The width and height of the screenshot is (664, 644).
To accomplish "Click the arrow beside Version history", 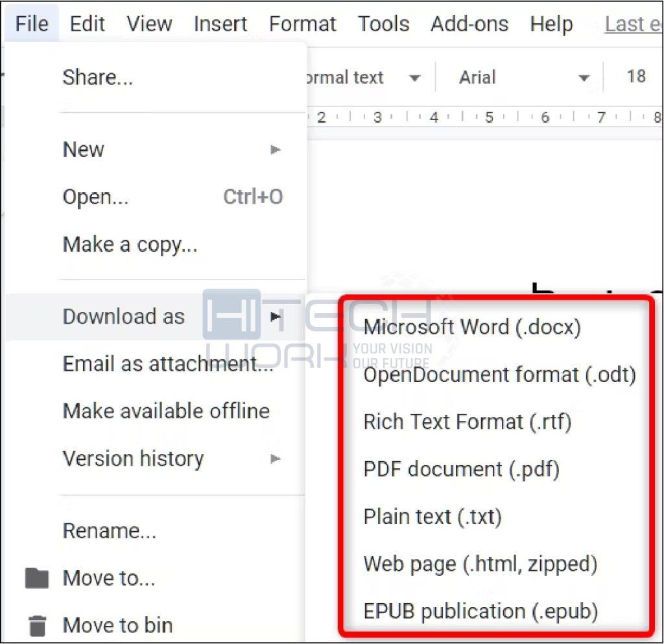I will [275, 459].
